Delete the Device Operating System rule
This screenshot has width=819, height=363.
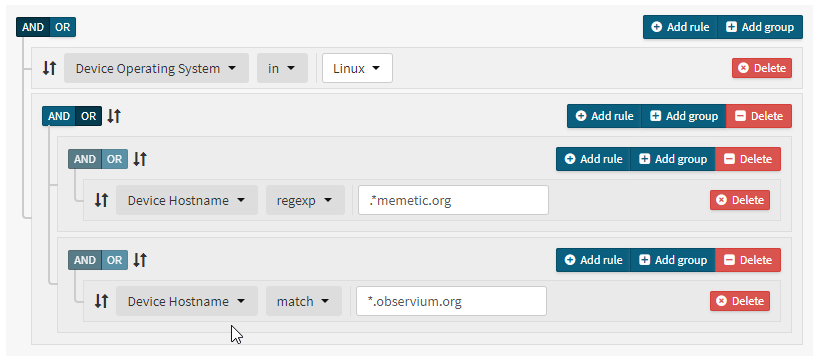(762, 68)
